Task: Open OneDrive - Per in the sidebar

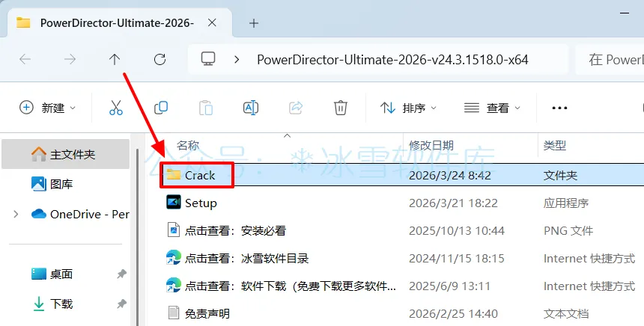Action: coord(80,214)
